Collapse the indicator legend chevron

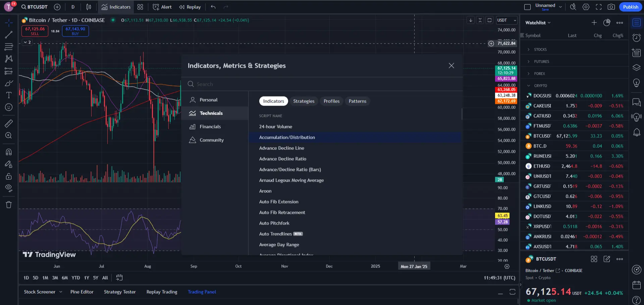27,42
